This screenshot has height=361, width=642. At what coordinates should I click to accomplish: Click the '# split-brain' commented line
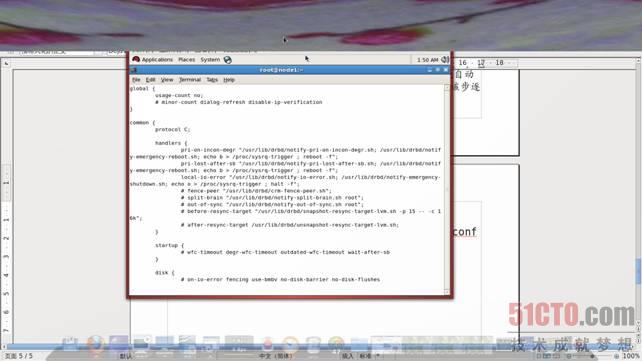tap(271, 198)
